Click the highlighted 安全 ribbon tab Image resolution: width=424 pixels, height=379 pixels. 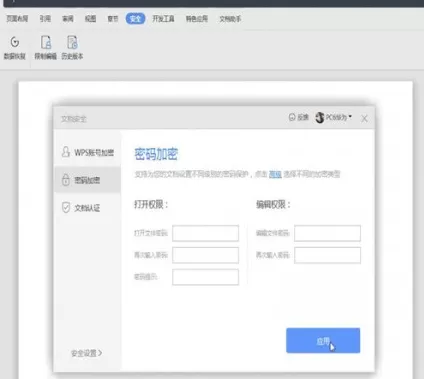click(135, 19)
